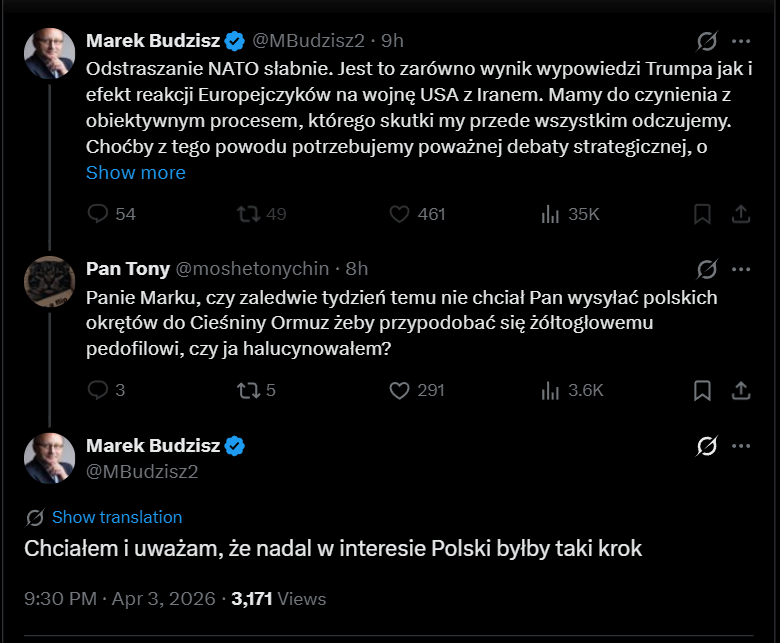Reply to Pan Tony's comment
This screenshot has height=643, width=780.
point(98,390)
